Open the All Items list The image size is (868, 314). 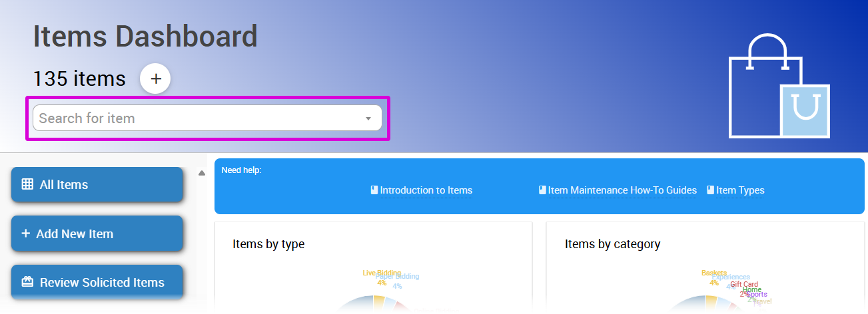coord(97,185)
